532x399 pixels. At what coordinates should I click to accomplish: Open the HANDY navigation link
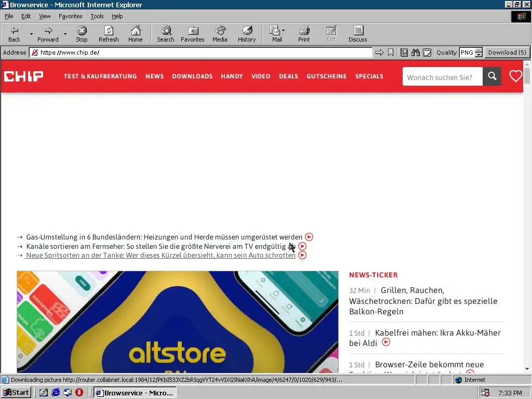(x=232, y=76)
